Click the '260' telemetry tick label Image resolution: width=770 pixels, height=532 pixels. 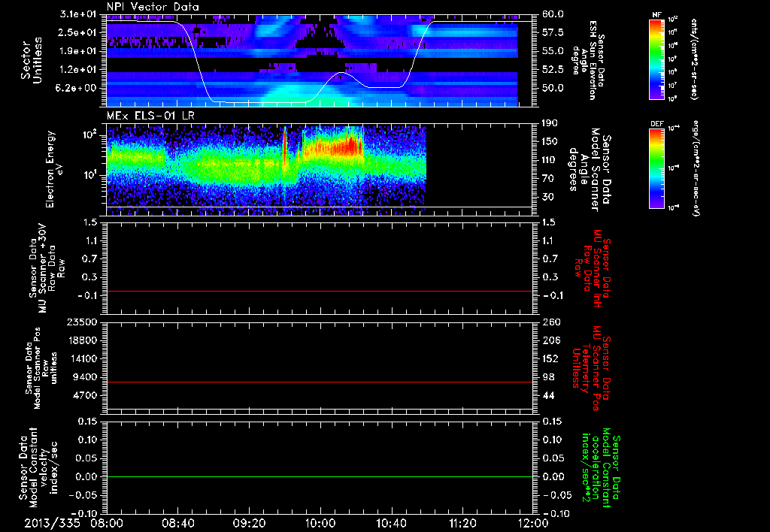[x=550, y=322]
